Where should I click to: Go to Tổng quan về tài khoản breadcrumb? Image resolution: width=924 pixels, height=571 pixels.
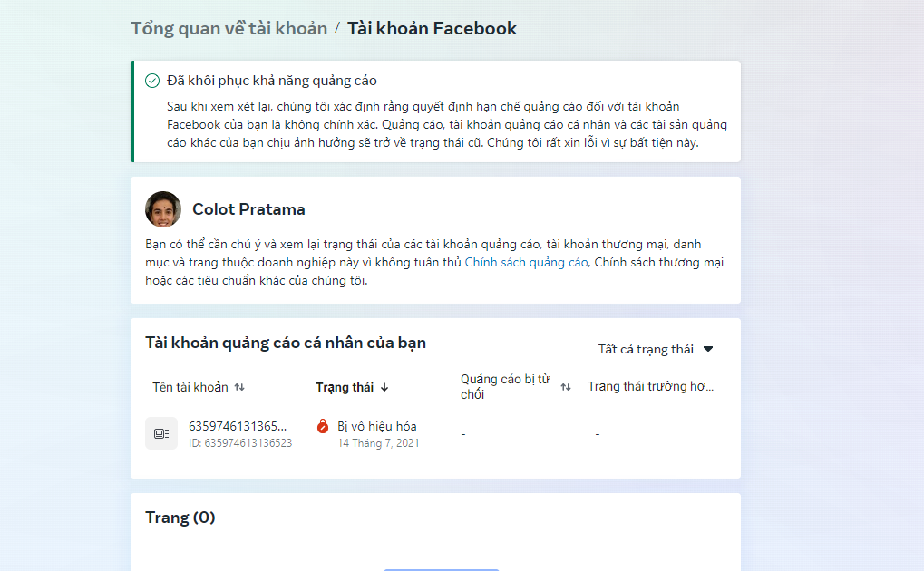click(x=229, y=28)
